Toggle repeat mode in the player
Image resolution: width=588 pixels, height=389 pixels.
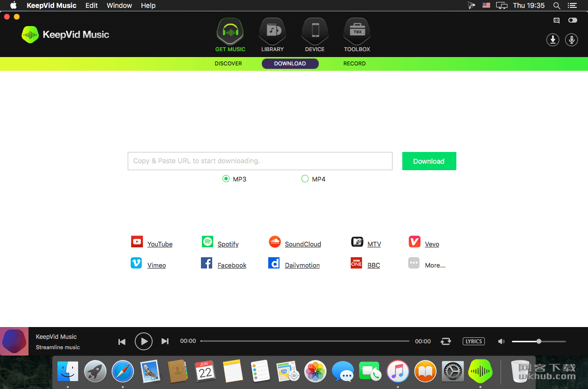click(446, 341)
